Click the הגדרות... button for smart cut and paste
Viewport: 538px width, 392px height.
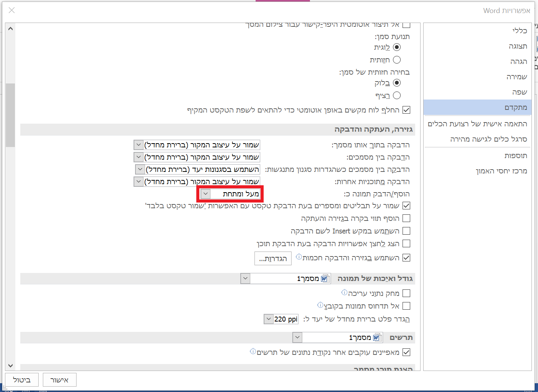[273, 258]
